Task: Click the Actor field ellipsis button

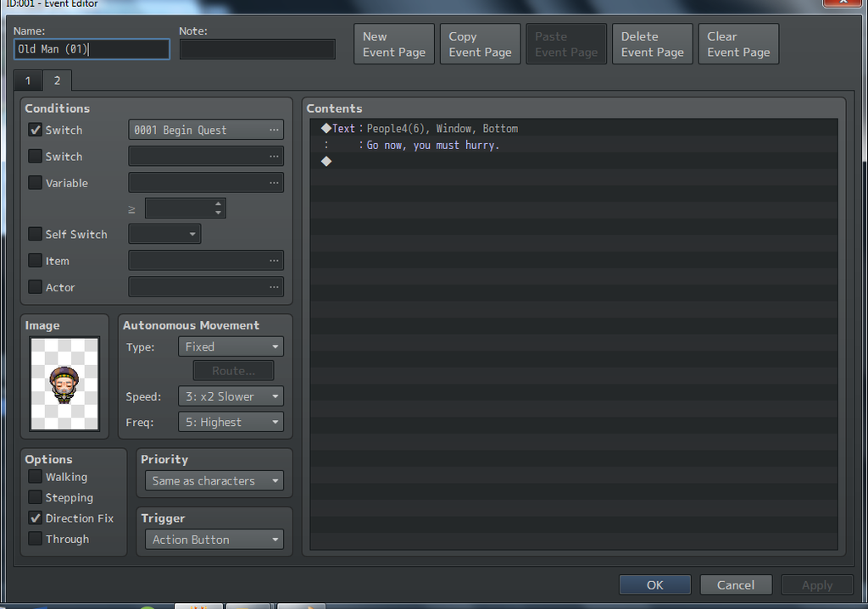Action: [x=273, y=288]
